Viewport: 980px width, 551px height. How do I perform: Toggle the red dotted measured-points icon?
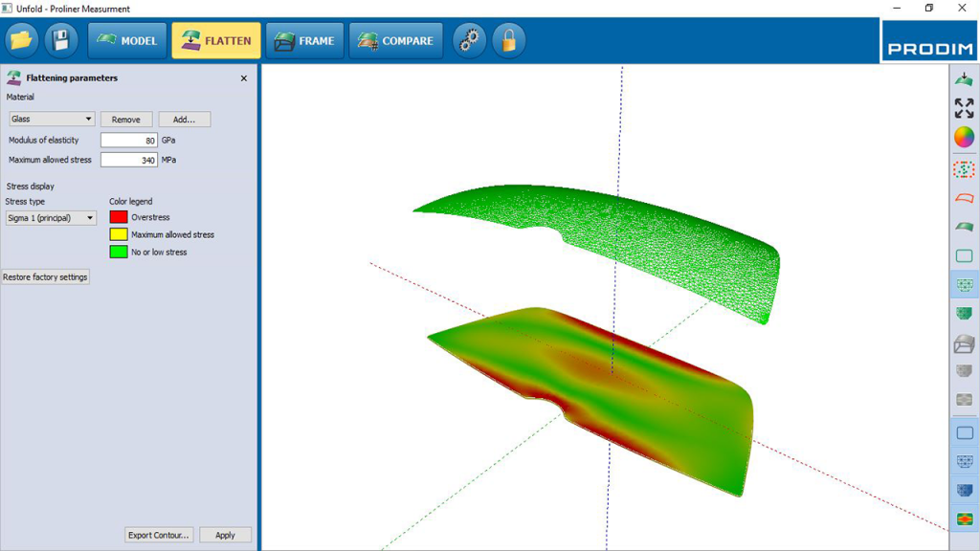tap(964, 169)
